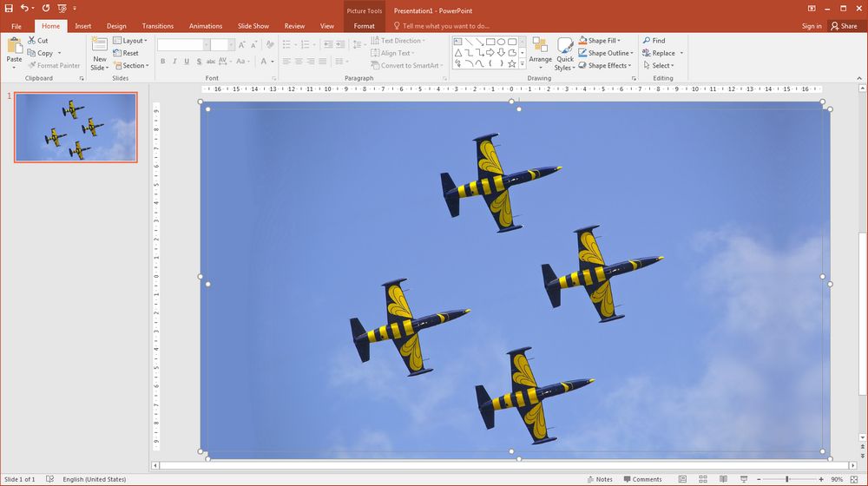Click Convert to SmartArt
The image size is (868, 486).
pyautogui.click(x=407, y=65)
